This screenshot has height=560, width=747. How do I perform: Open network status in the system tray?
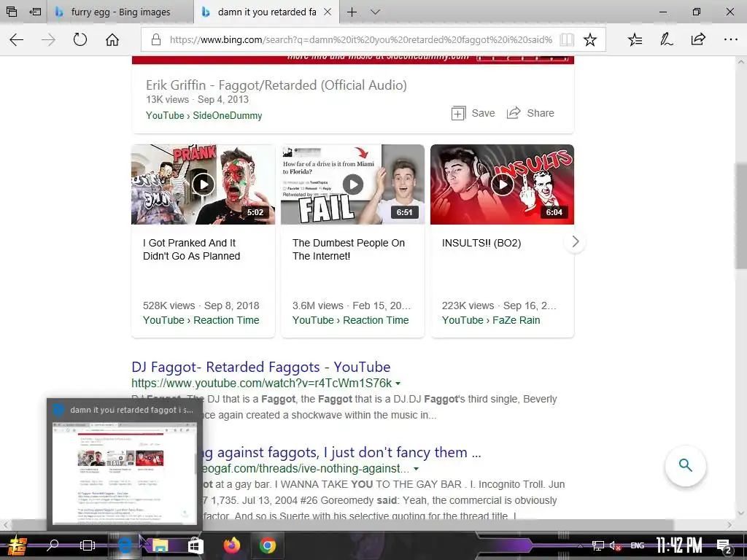coord(598,545)
